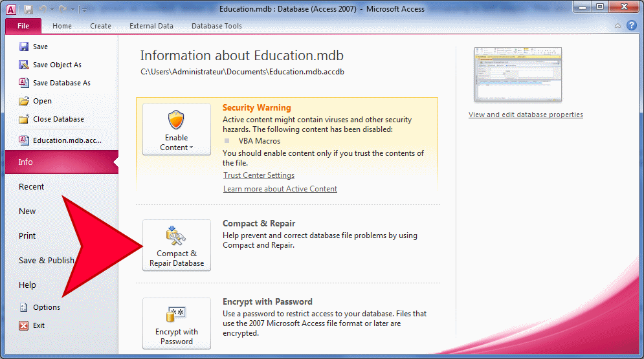
Task: Click the database file path text
Action: point(242,72)
